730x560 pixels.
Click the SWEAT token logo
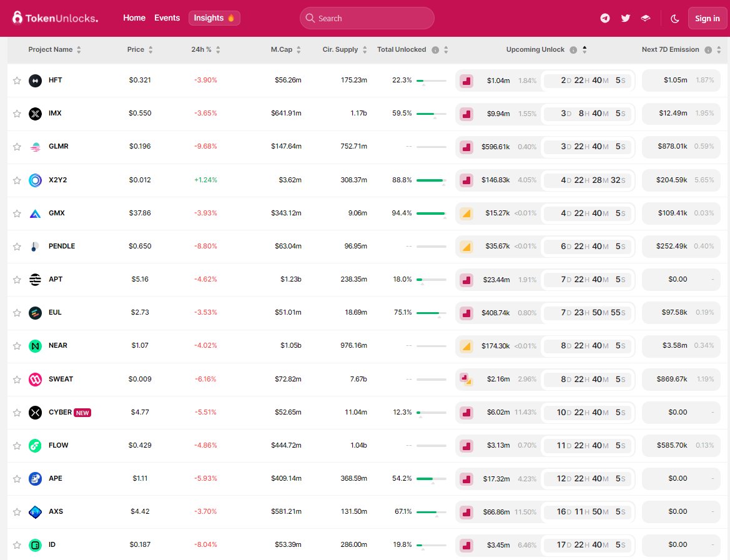pos(36,380)
